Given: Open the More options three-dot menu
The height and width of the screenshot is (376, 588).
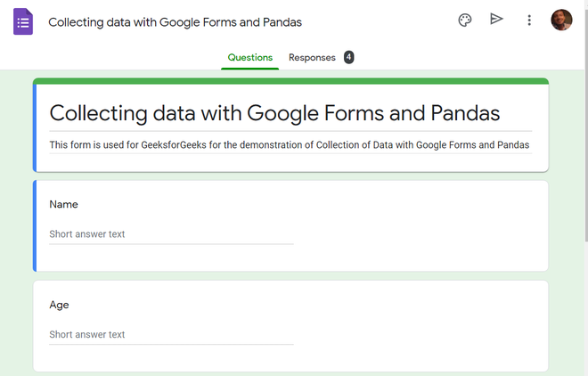Looking at the screenshot, I should [529, 20].
